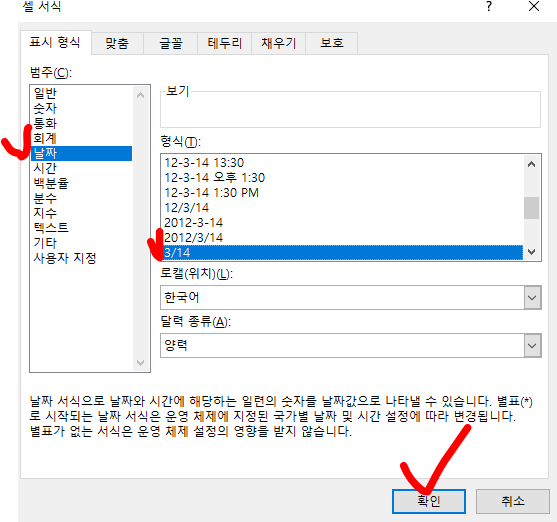Open the 로캘(위치) 한국어 dropdown
Viewport: 557px width, 522px height.
tap(532, 298)
